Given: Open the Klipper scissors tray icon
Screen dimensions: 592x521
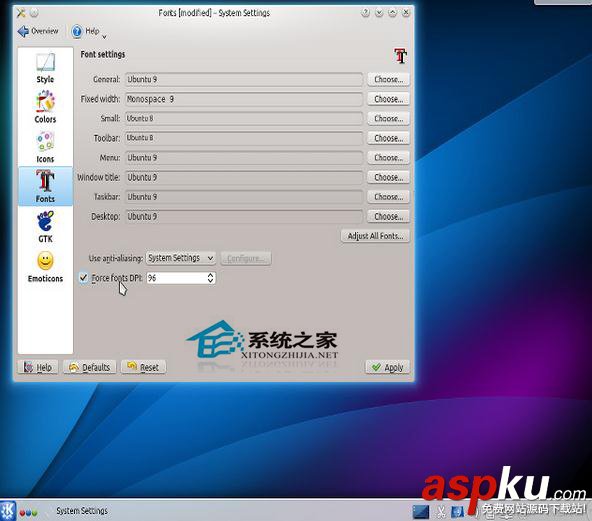Looking at the screenshot, I should (441, 512).
